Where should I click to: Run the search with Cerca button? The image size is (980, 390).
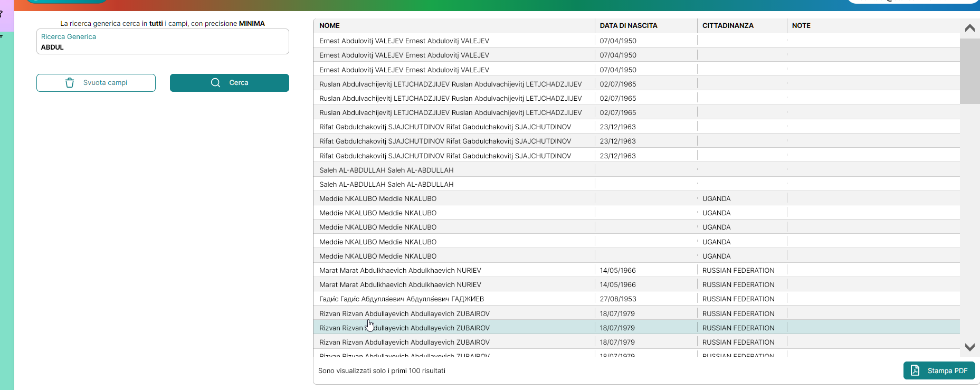click(230, 83)
